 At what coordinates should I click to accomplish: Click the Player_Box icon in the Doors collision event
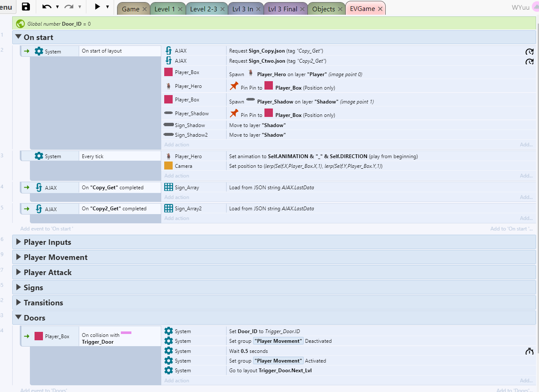pyautogui.click(x=39, y=336)
